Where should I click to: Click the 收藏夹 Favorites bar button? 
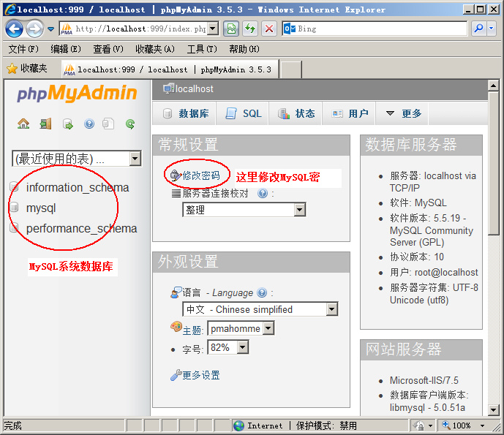27,69
